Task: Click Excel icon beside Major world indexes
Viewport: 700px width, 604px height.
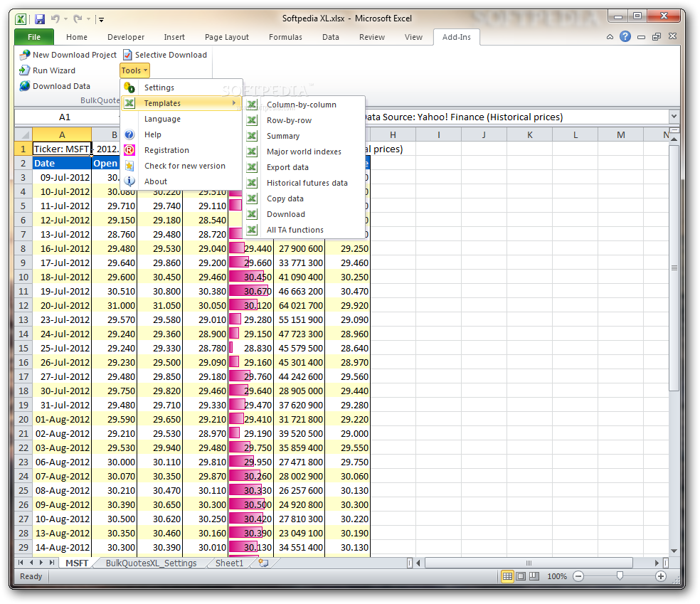Action: click(x=252, y=152)
